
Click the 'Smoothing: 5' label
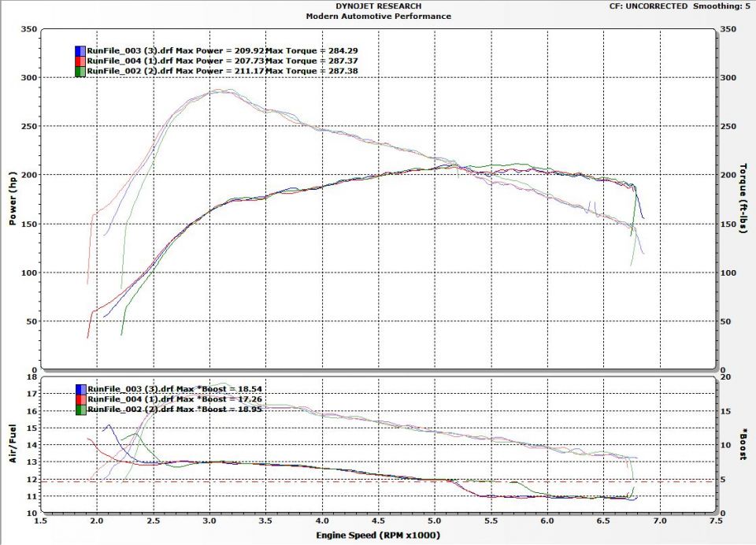pos(722,6)
